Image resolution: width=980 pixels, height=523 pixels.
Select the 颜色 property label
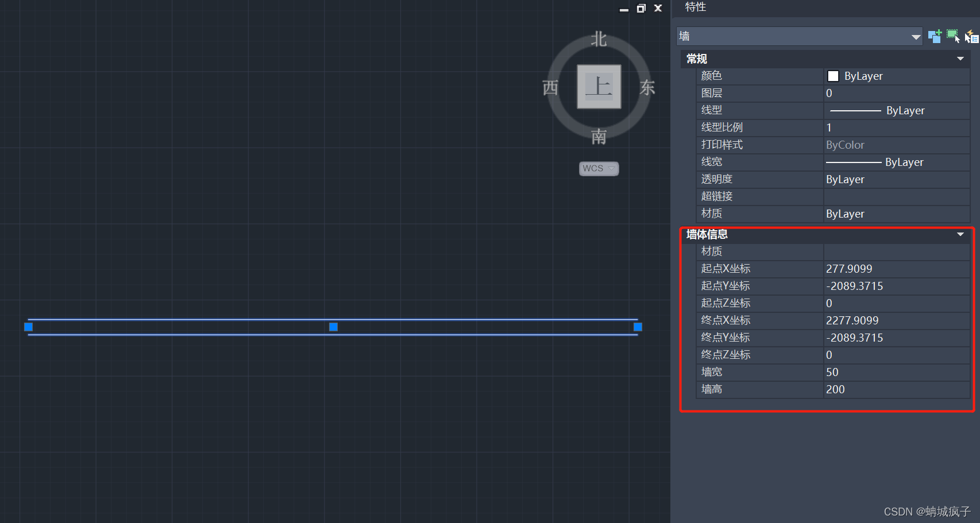click(x=711, y=76)
